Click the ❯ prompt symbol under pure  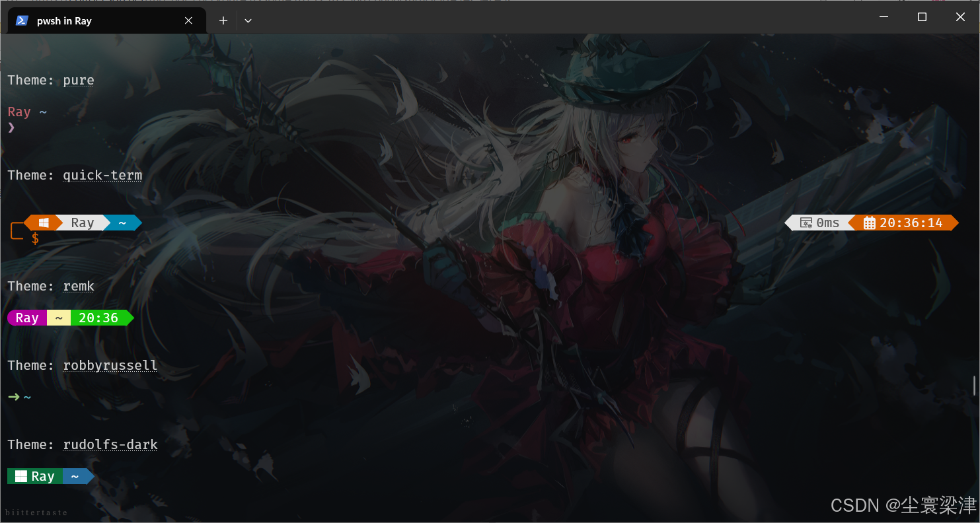pyautogui.click(x=11, y=127)
